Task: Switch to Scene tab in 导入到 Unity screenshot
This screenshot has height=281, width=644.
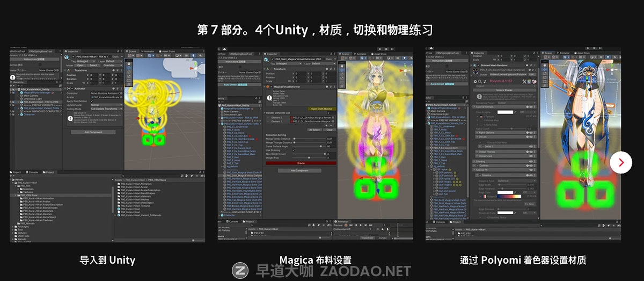Action: tap(131, 52)
